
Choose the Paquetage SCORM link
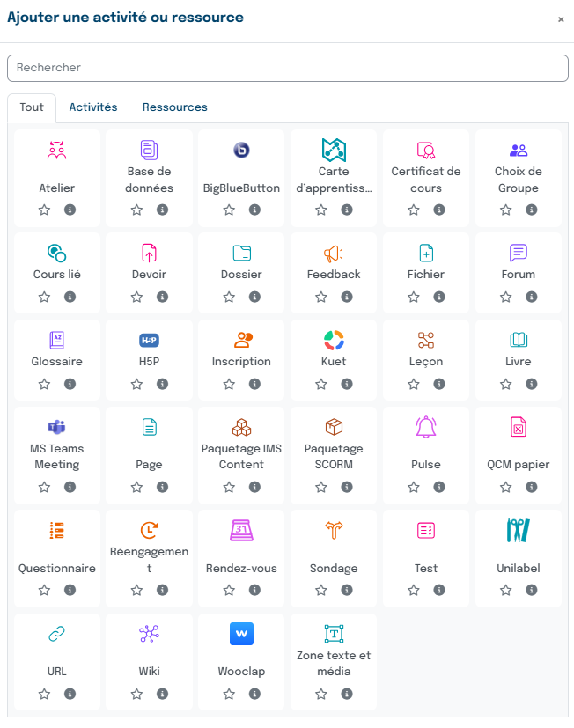(334, 456)
